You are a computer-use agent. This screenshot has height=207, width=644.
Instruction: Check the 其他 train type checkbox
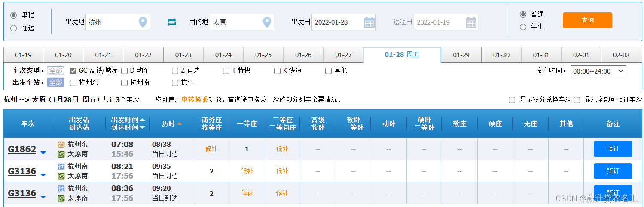(x=328, y=71)
